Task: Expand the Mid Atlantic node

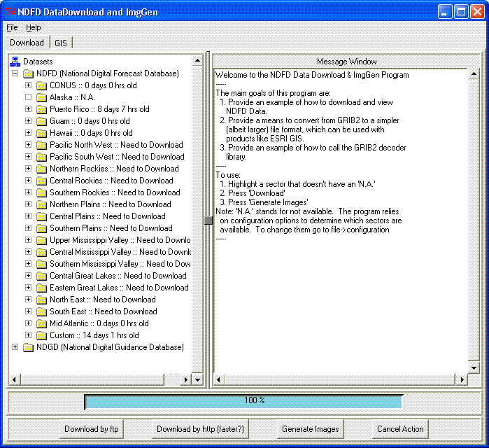Action: [x=28, y=323]
